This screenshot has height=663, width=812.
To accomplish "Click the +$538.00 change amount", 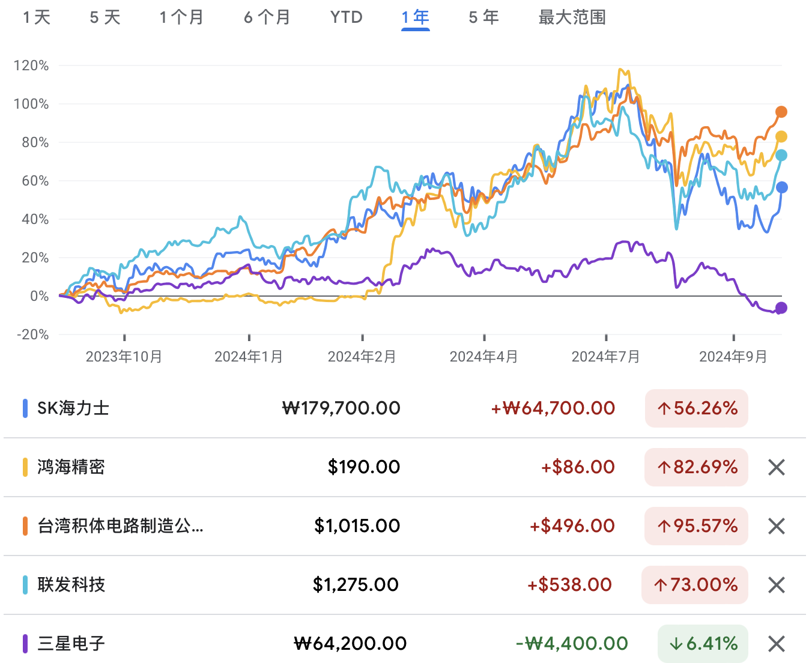I will point(569,585).
